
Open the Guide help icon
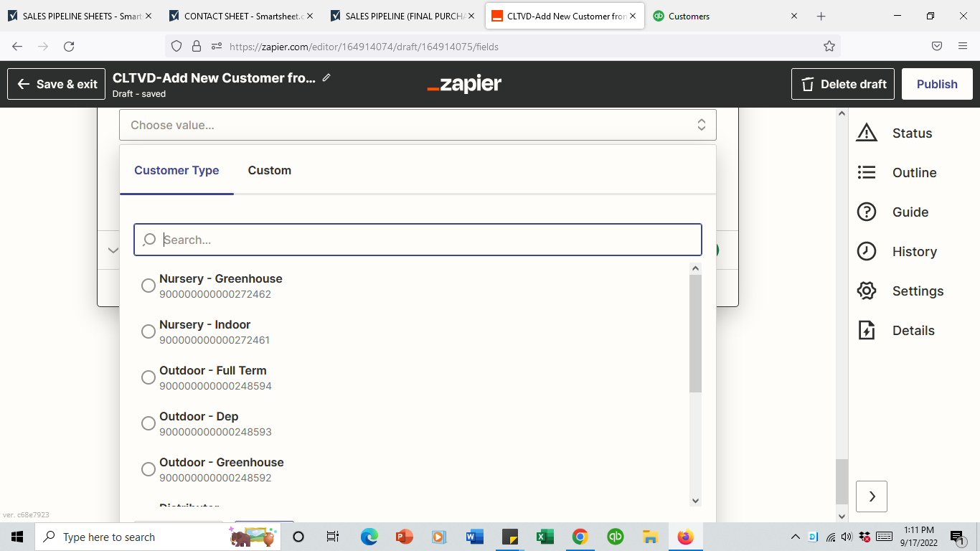(867, 212)
